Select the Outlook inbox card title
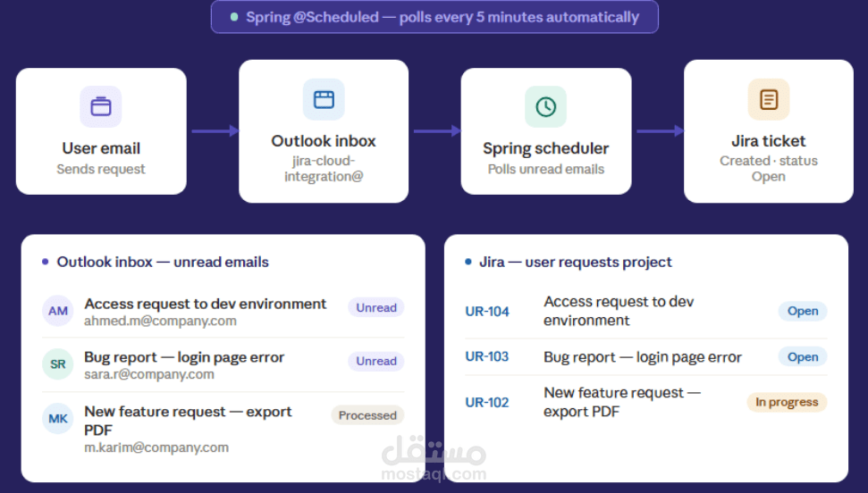This screenshot has width=868, height=493. [324, 141]
